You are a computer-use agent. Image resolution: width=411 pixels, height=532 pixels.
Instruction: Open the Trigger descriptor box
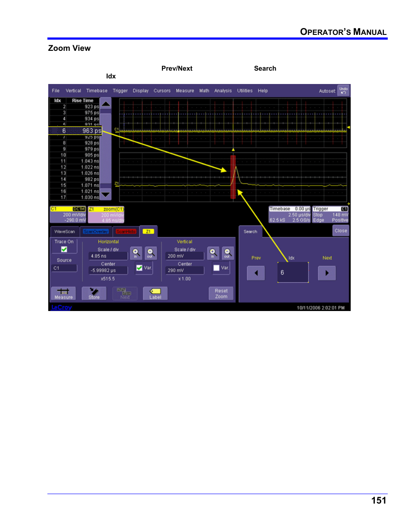click(330, 214)
